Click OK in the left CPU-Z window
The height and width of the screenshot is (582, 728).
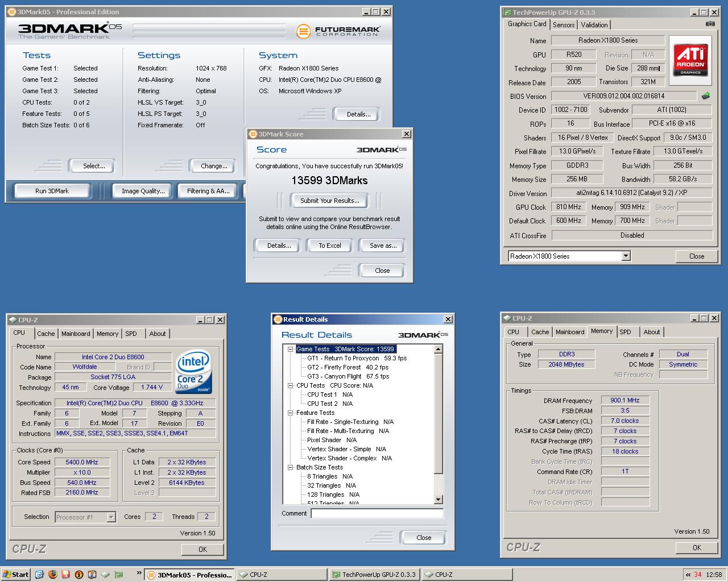point(203,549)
